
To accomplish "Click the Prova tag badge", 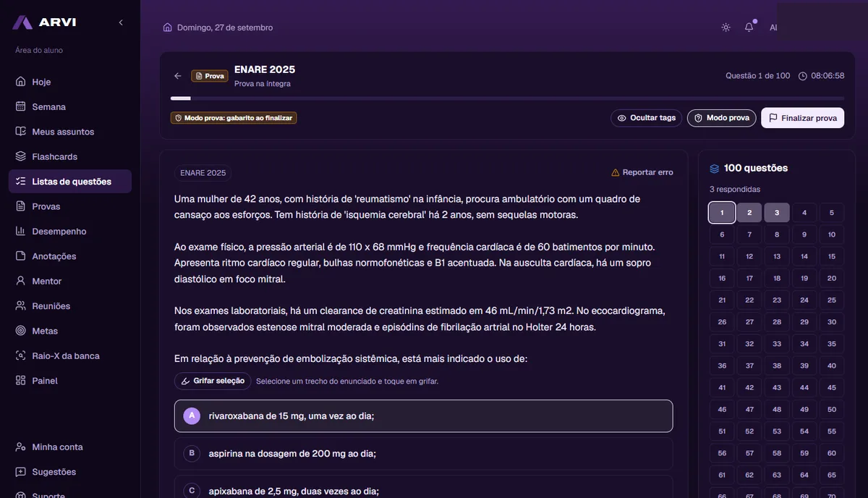I will [210, 76].
